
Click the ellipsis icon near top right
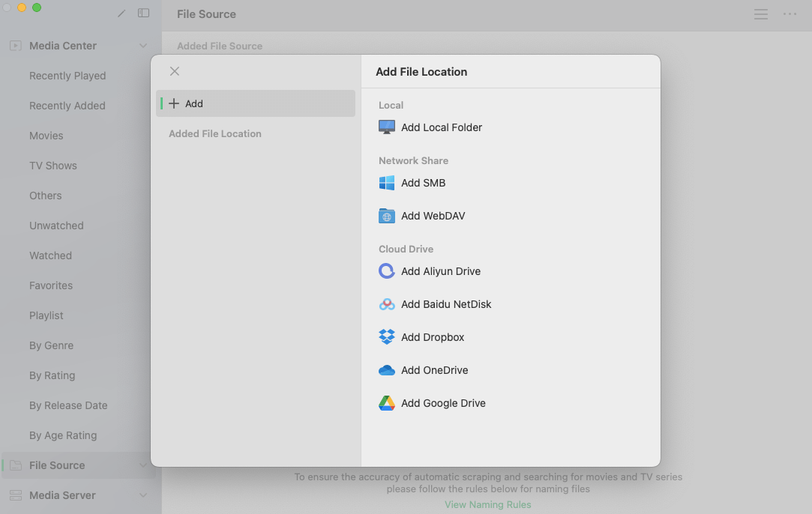[790, 13]
